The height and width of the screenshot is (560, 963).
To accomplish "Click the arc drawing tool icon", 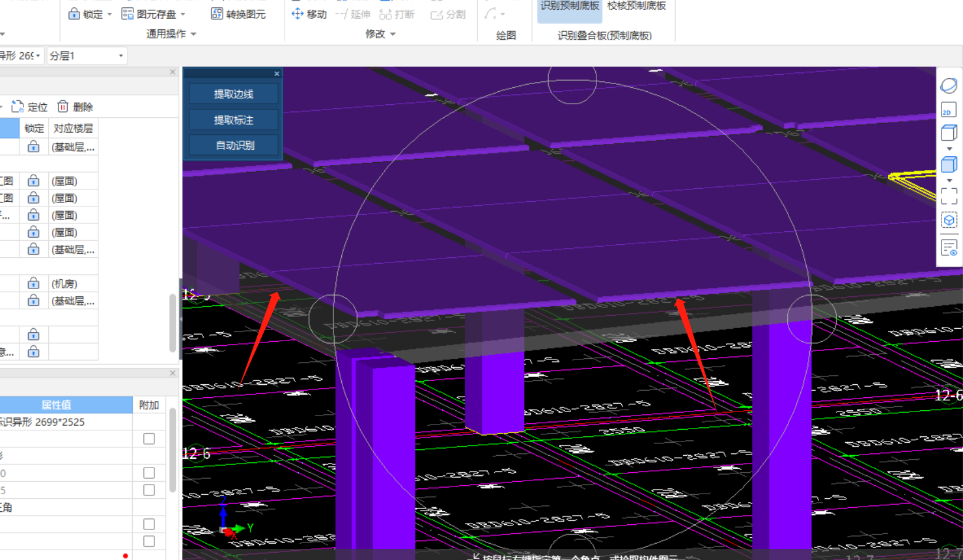I will [x=490, y=13].
